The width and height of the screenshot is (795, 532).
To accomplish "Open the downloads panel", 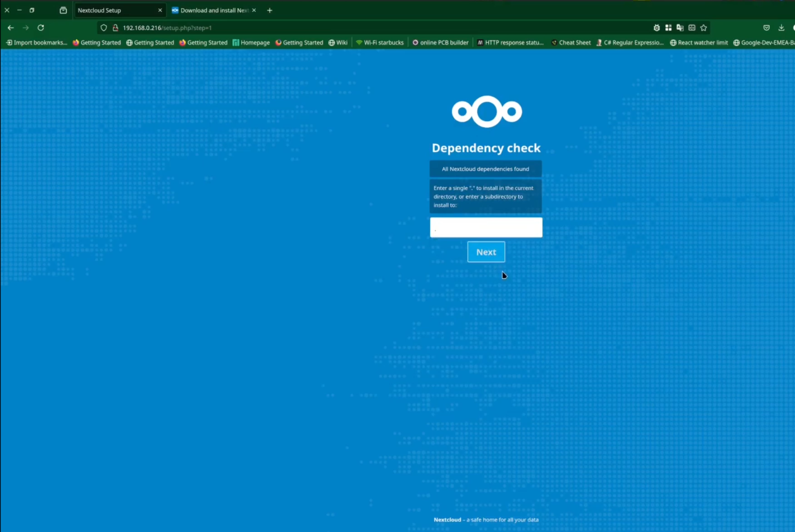I will point(781,28).
